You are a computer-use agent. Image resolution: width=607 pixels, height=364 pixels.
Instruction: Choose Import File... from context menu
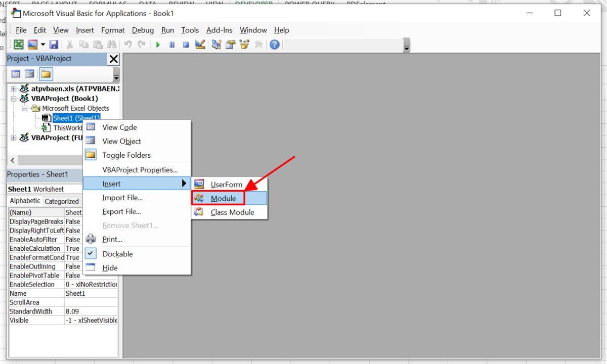tap(137, 198)
